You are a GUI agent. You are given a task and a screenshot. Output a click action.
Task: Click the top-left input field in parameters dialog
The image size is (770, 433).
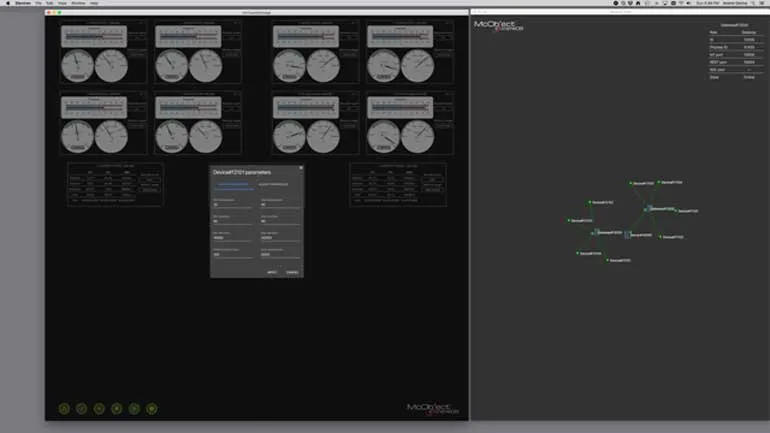[x=233, y=204]
